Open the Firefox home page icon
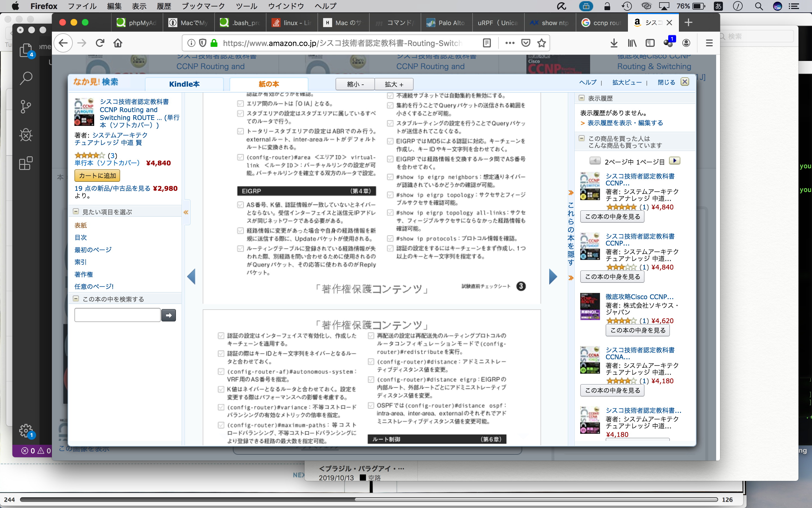Image resolution: width=812 pixels, height=508 pixels. 118,43
